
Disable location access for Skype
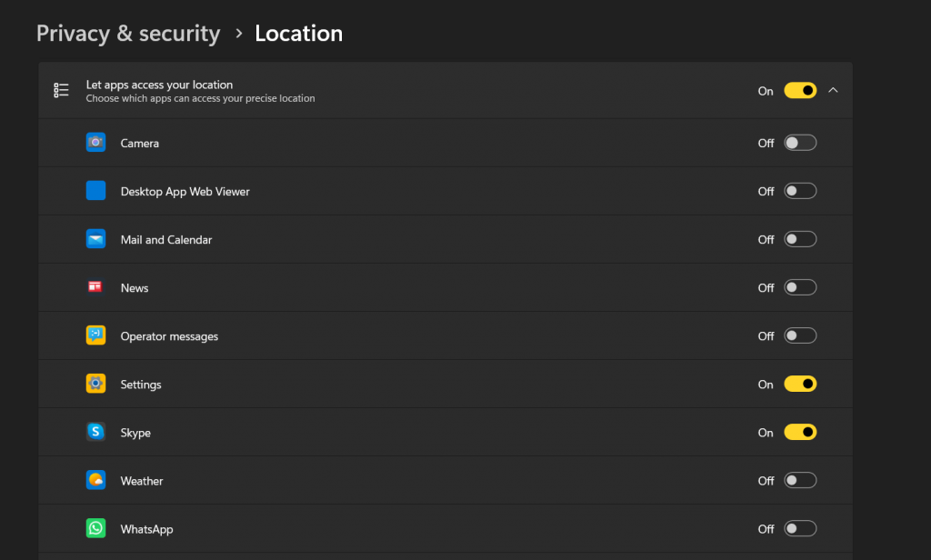point(799,431)
